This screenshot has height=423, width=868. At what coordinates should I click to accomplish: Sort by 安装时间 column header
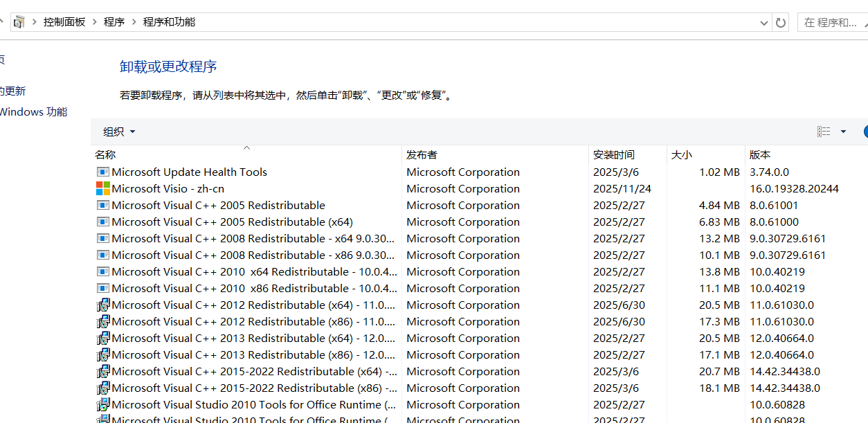tap(628, 154)
